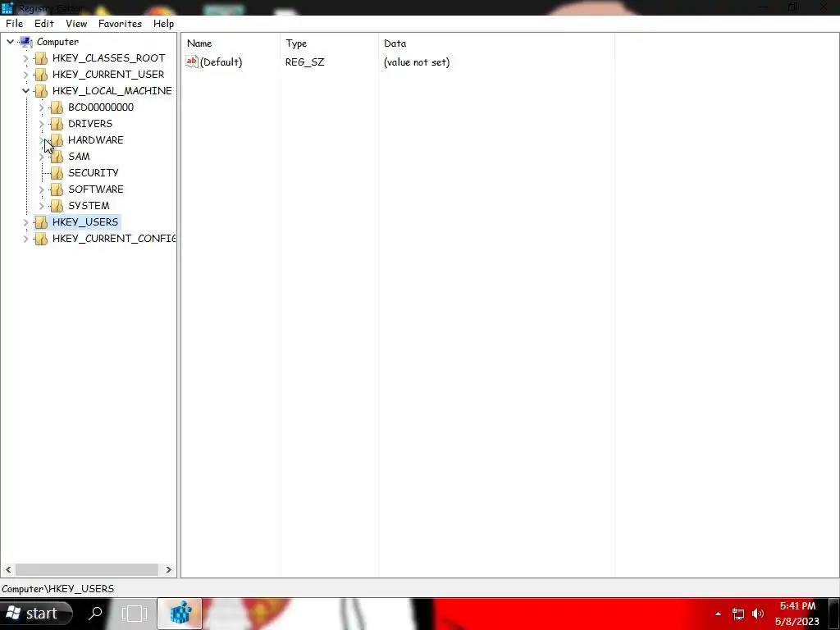The height and width of the screenshot is (630, 840).
Task: Open Task View on taskbar
Action: pos(134,614)
